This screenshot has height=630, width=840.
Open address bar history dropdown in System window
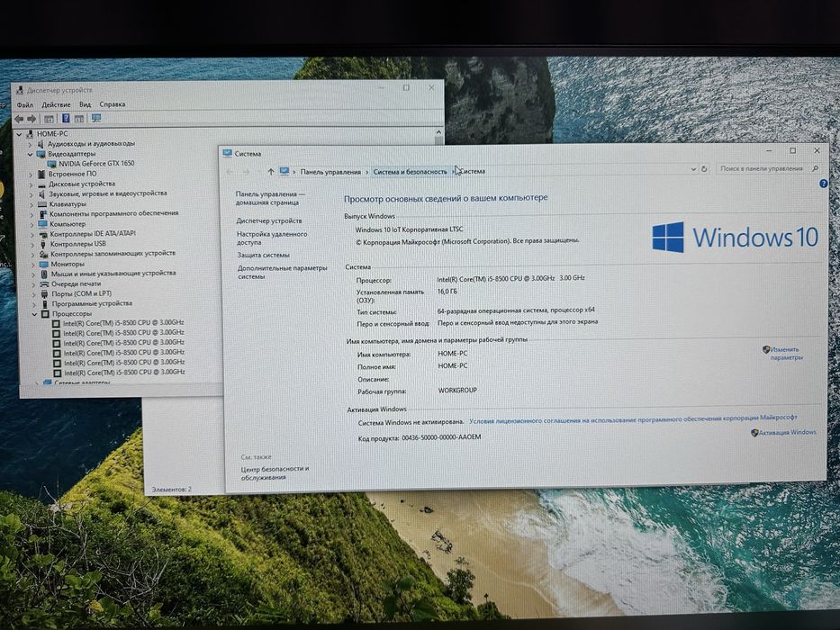[x=693, y=169]
